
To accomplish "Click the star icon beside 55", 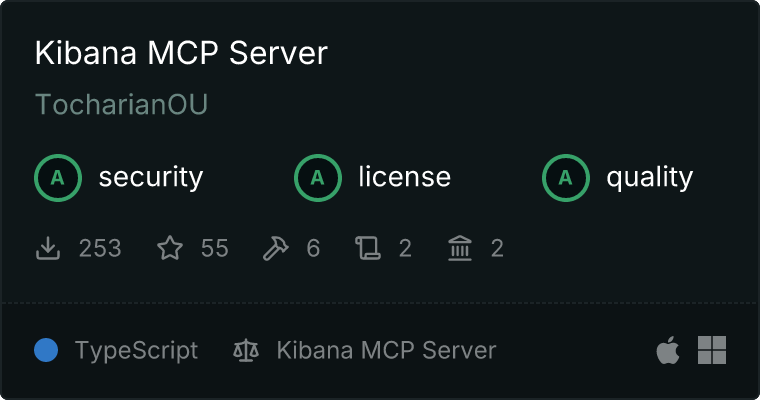I will [x=170, y=248].
